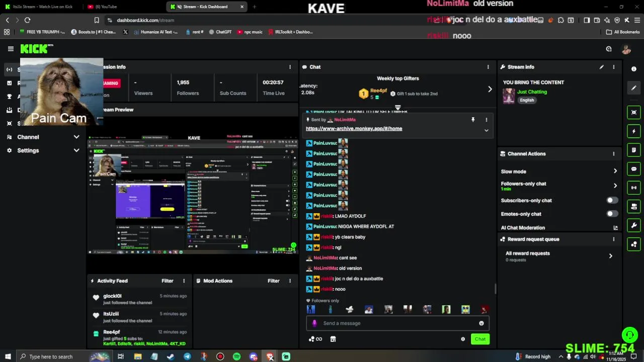
Task: Focus the Send a message field
Action: coord(397,323)
